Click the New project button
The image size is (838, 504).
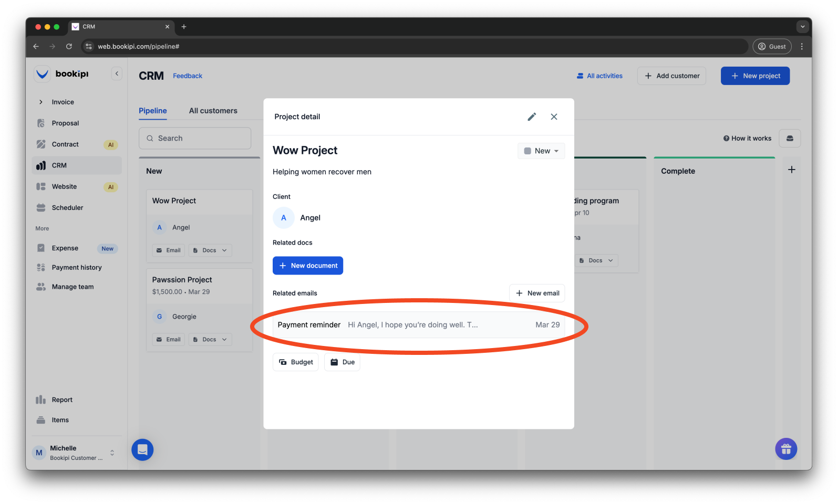pos(755,76)
